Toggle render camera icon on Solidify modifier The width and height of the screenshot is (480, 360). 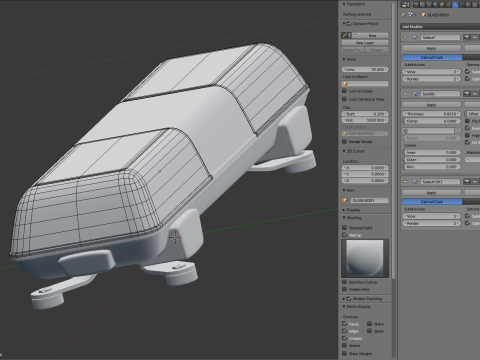pyautogui.click(x=467, y=94)
